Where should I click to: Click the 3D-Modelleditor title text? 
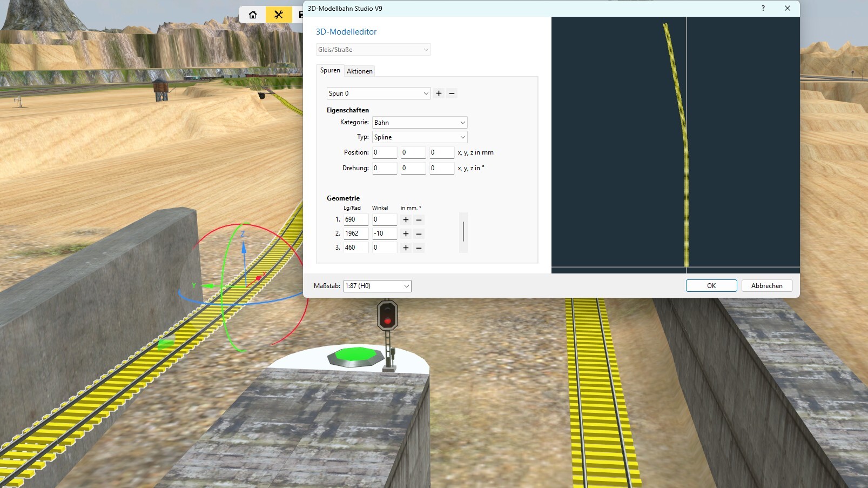(346, 32)
